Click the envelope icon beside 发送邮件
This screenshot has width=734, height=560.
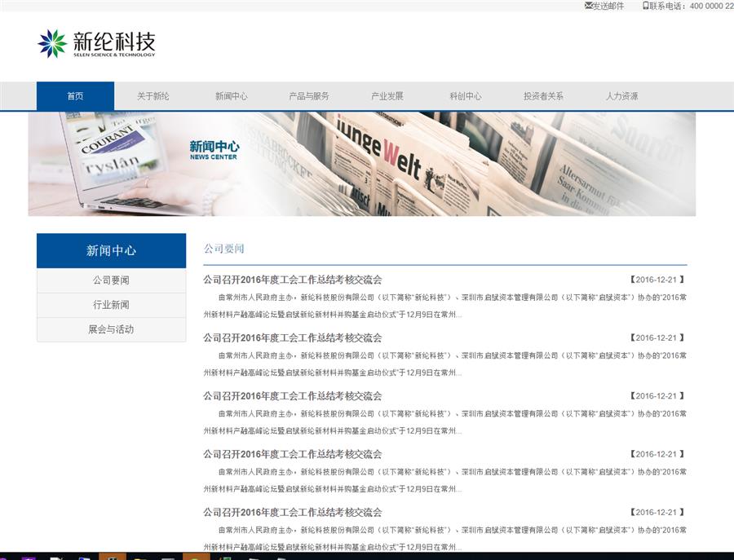point(588,6)
